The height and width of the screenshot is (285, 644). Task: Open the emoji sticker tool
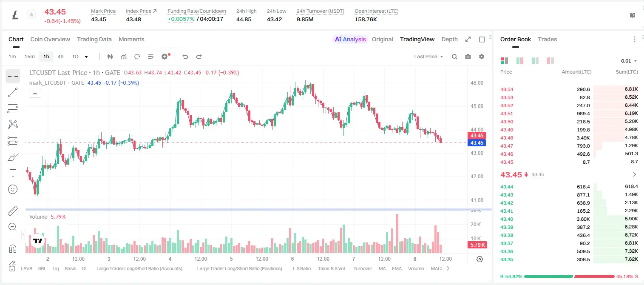(13, 189)
